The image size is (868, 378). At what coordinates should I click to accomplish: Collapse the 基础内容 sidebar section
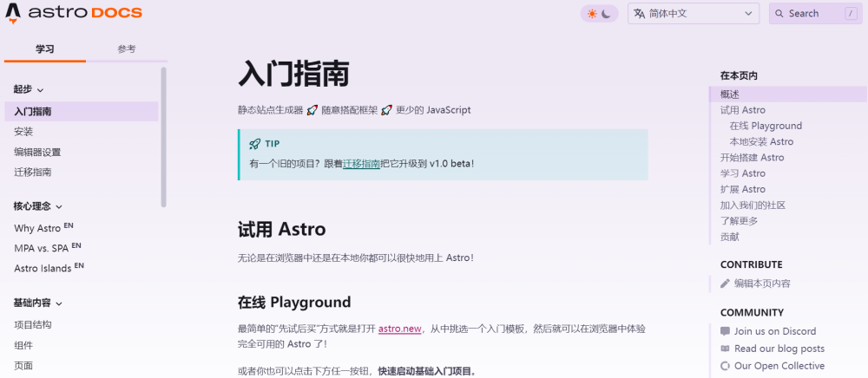[x=37, y=303]
